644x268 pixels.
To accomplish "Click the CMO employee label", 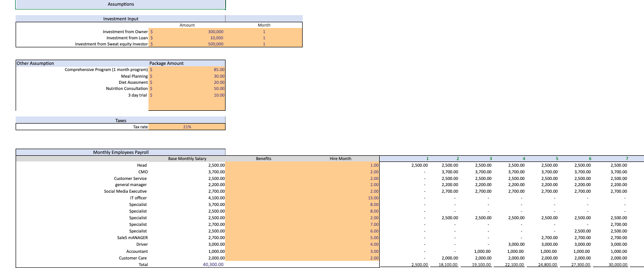I will tap(142, 171).
